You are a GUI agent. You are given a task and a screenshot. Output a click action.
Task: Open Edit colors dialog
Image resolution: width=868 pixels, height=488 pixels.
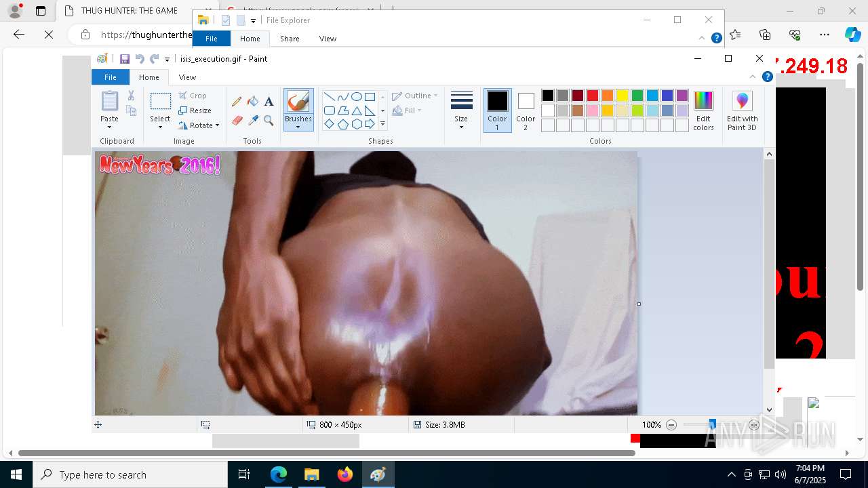point(703,110)
